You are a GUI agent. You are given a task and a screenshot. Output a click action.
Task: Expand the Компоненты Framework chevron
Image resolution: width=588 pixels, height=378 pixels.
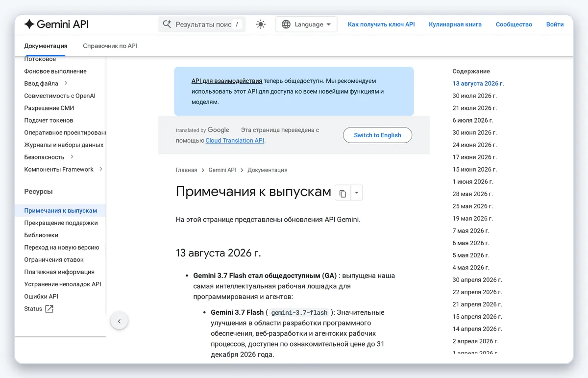point(101,169)
